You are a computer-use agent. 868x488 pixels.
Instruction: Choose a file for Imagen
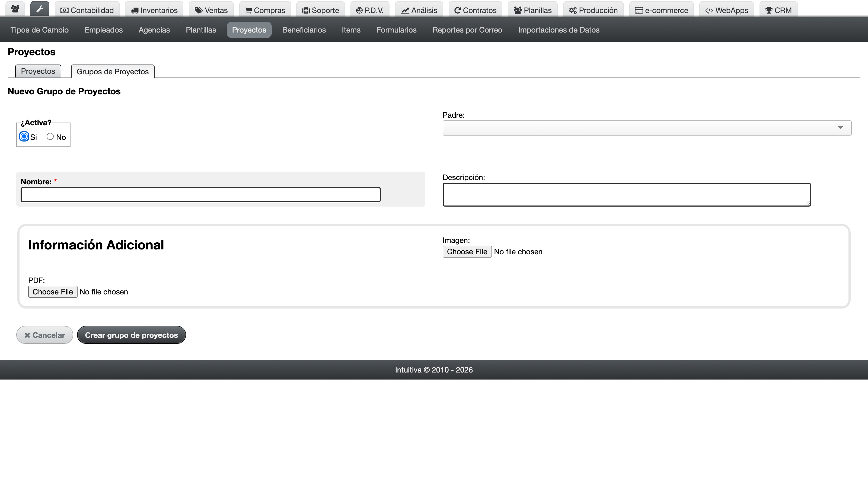pyautogui.click(x=467, y=252)
